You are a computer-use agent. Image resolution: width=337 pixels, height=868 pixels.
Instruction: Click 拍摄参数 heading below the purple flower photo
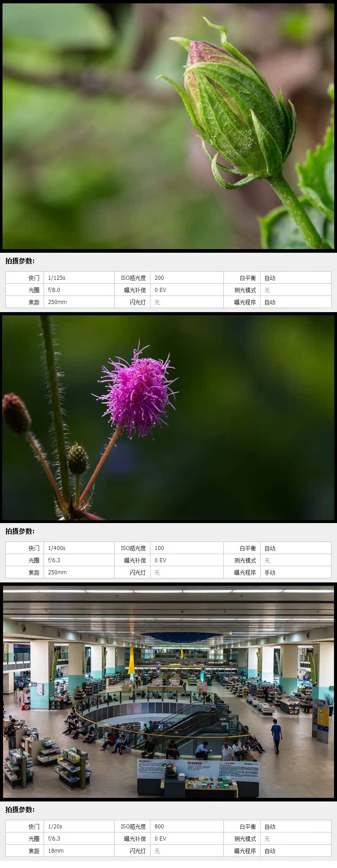[x=20, y=531]
